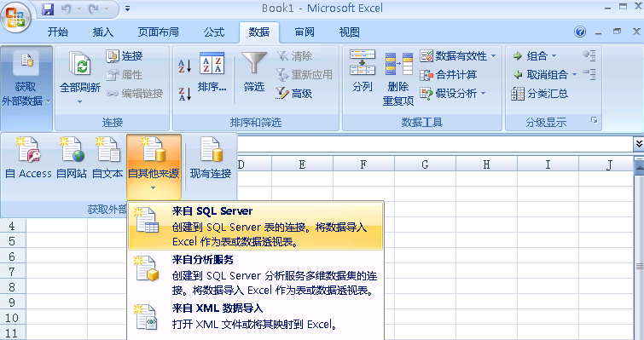Choose 来自 XML 数据导入 entry
Image resolution: width=644 pixels, height=340 pixels.
256,317
